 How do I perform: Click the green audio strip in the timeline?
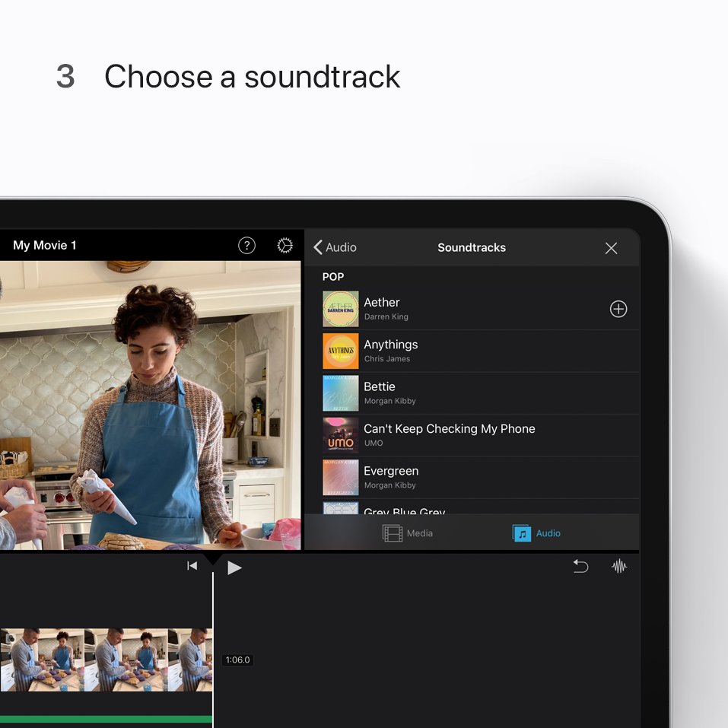[x=106, y=718]
